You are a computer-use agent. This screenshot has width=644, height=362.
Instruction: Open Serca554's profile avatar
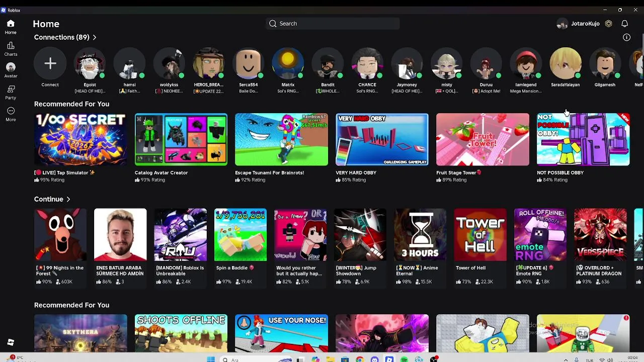pos(249,63)
